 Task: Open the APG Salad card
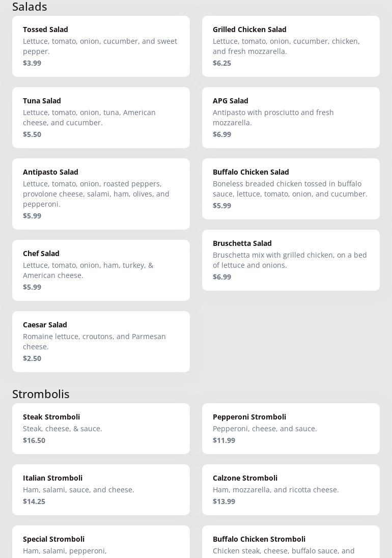[291, 118]
